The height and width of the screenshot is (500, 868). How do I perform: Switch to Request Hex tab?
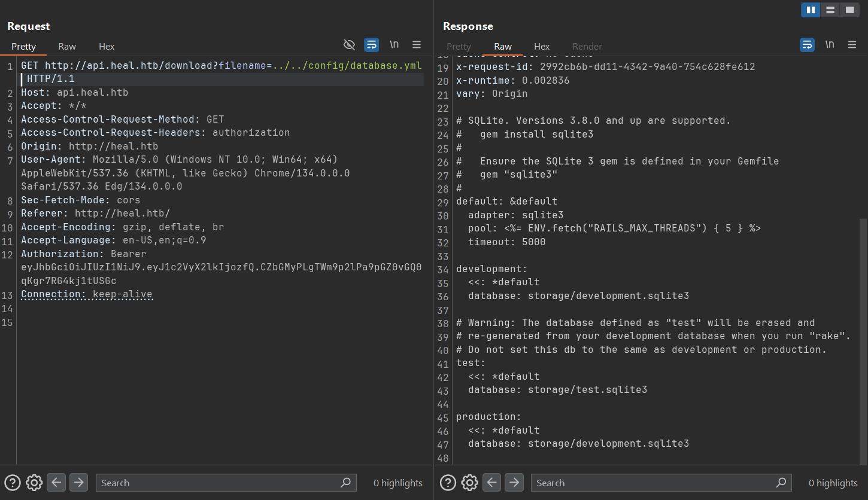click(x=107, y=47)
